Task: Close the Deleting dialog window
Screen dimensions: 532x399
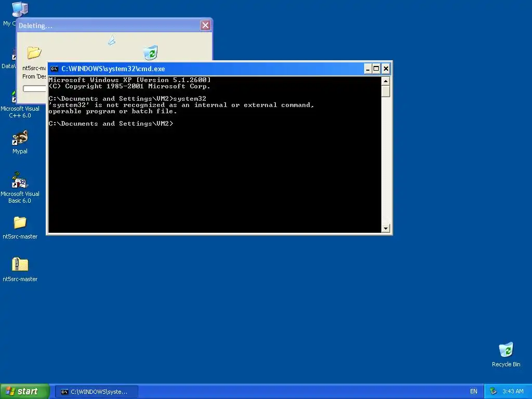Action: point(205,25)
